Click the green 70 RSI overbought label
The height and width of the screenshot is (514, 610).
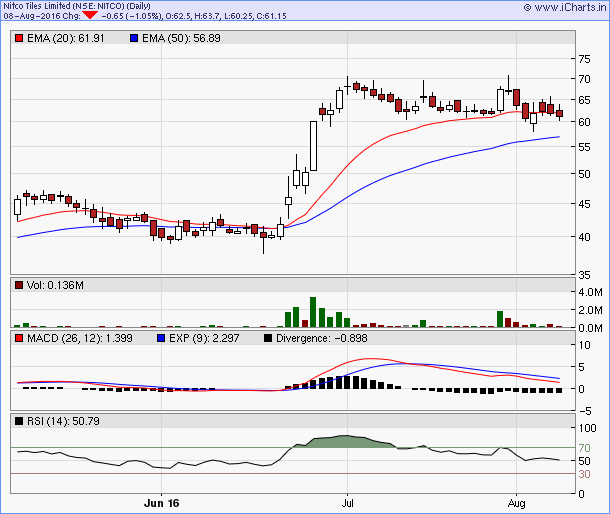(584, 448)
